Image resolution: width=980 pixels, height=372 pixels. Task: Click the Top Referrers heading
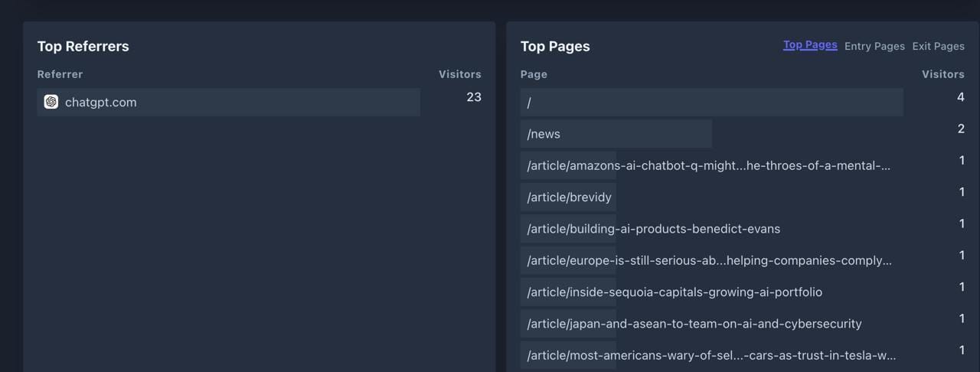[x=83, y=47]
